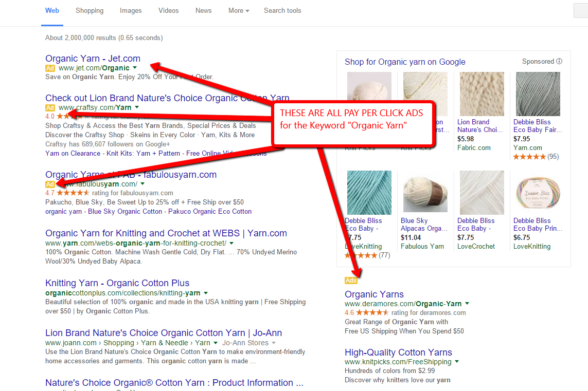Viewport: 588px width, 391px height.
Task: Open Blue Sky Alpacas yarn thumbnail
Action: (425, 193)
